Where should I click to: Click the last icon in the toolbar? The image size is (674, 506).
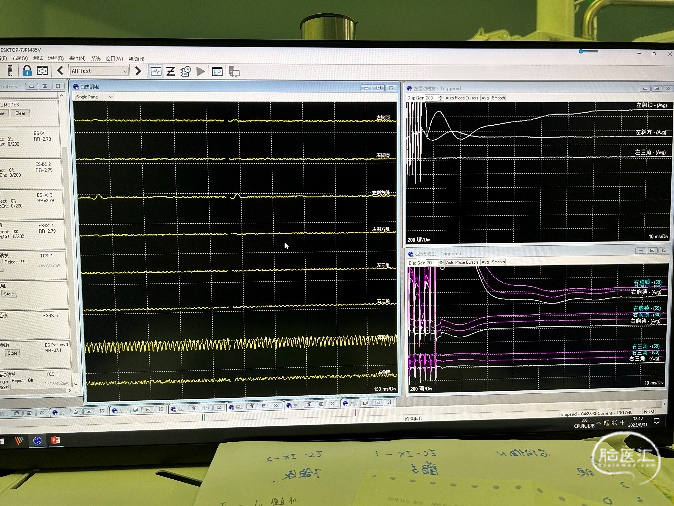[233, 71]
